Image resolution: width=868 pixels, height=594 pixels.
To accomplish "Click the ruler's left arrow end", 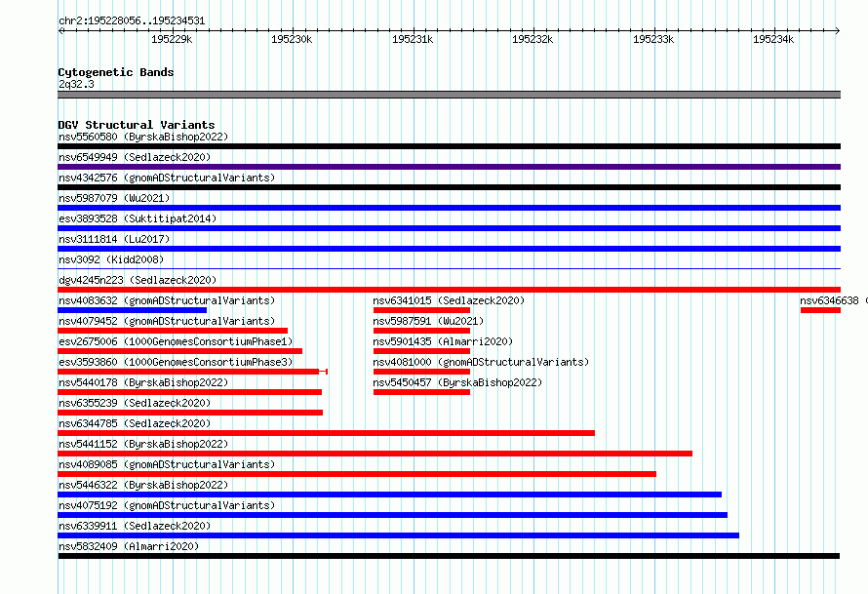I will [60, 30].
